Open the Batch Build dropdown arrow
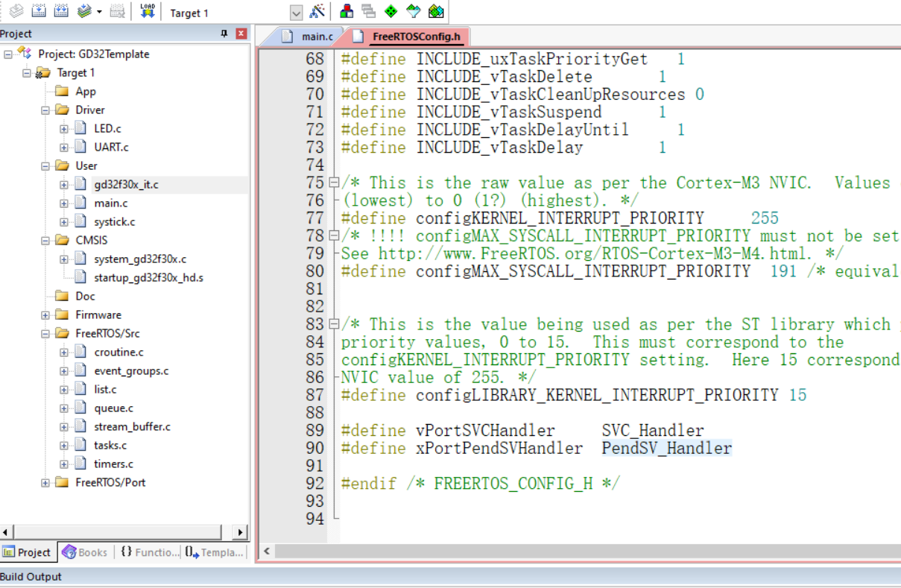The width and height of the screenshot is (901, 588). click(99, 13)
